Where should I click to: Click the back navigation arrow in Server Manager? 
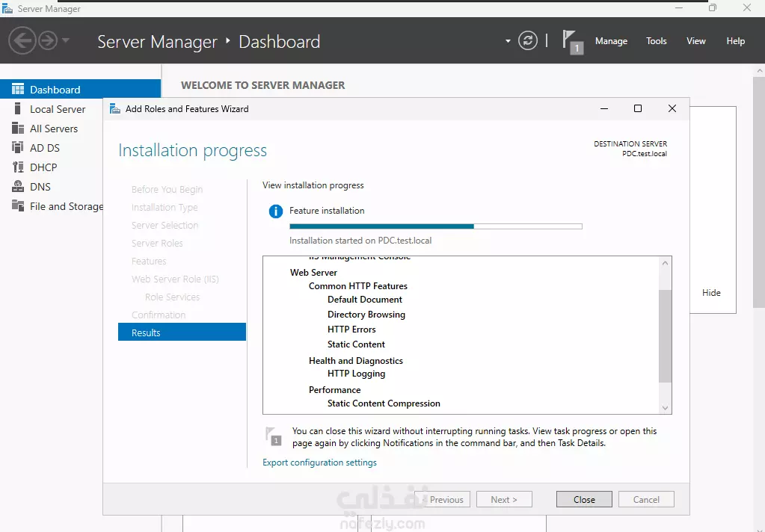coord(22,40)
